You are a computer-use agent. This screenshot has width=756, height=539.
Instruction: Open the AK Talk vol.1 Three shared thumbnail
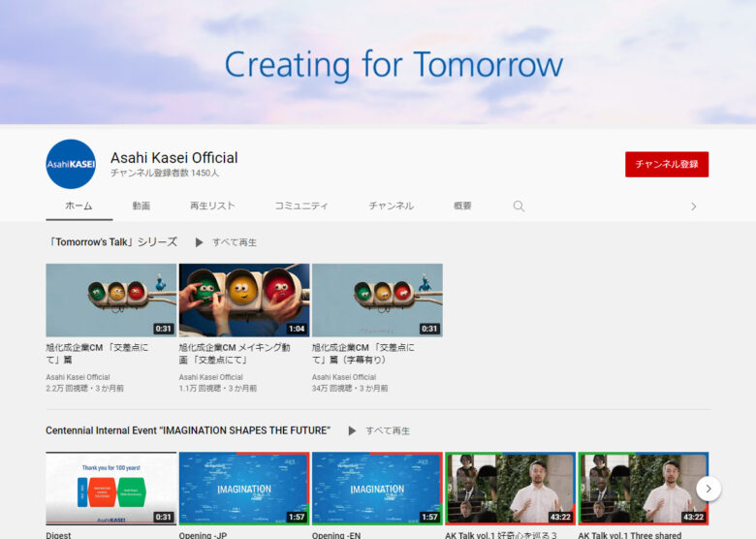644,489
